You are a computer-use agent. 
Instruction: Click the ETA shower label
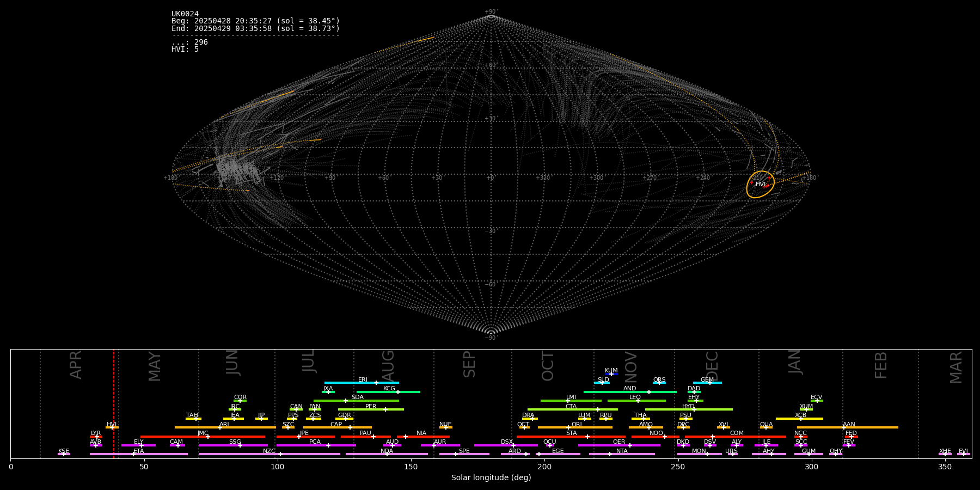[x=139, y=451]
